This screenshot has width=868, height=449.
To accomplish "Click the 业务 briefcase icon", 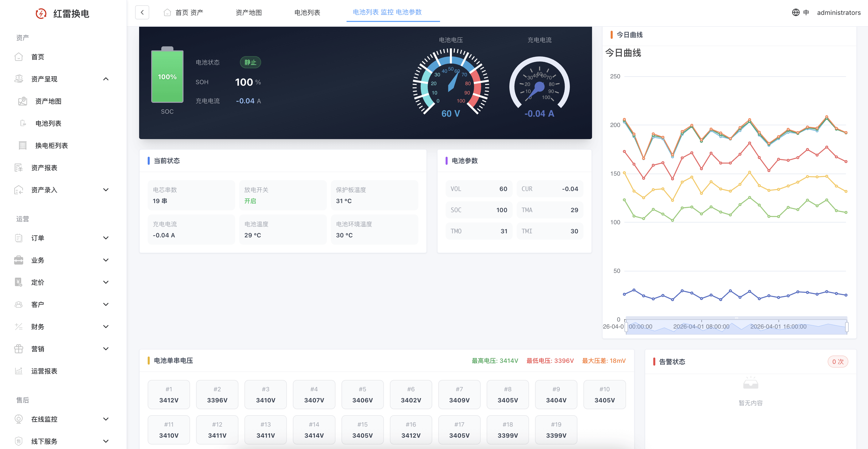I will [x=19, y=260].
